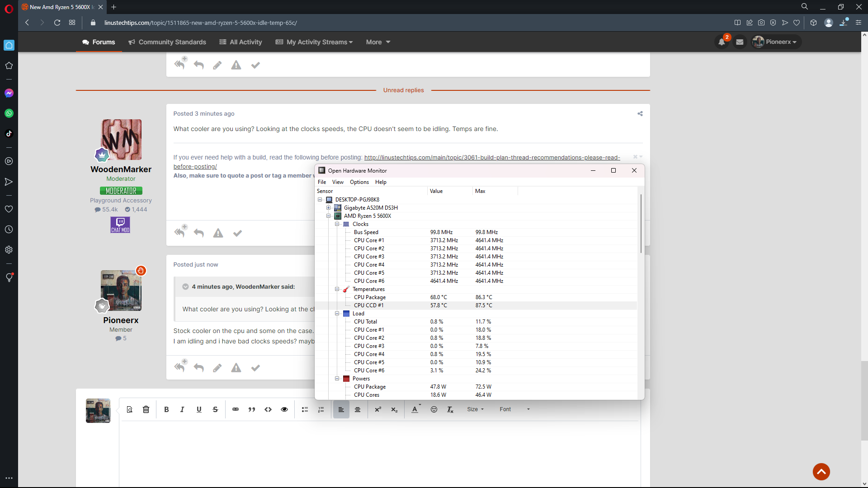The height and width of the screenshot is (488, 868).
Task: Open Pioneerx's profile name link
Action: coord(121,320)
